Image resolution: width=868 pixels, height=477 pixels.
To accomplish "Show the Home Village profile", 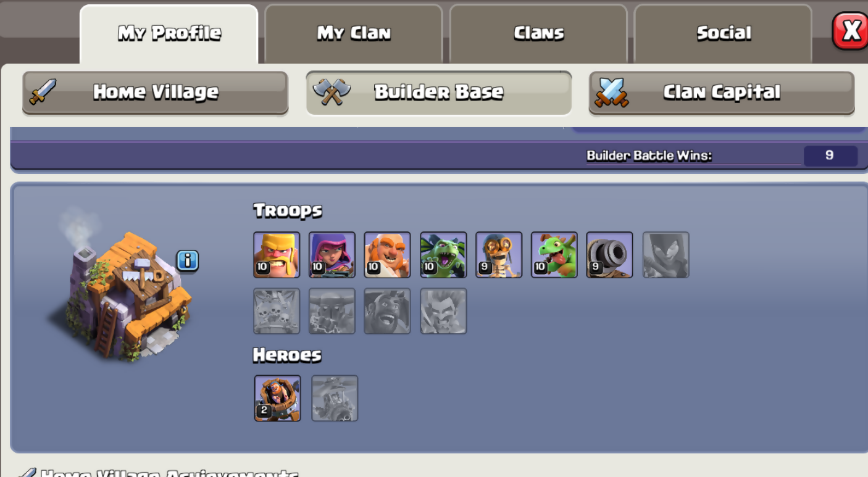I will coord(156,93).
